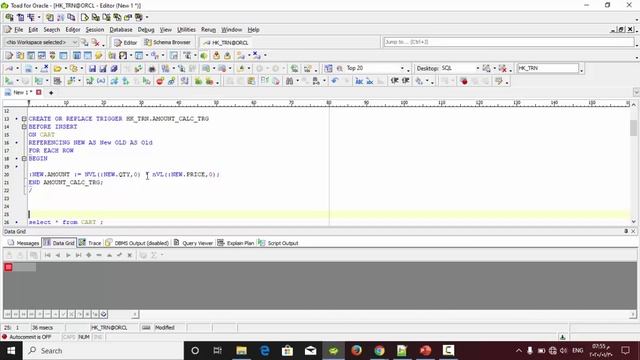Click the increase indent icon

point(394,81)
